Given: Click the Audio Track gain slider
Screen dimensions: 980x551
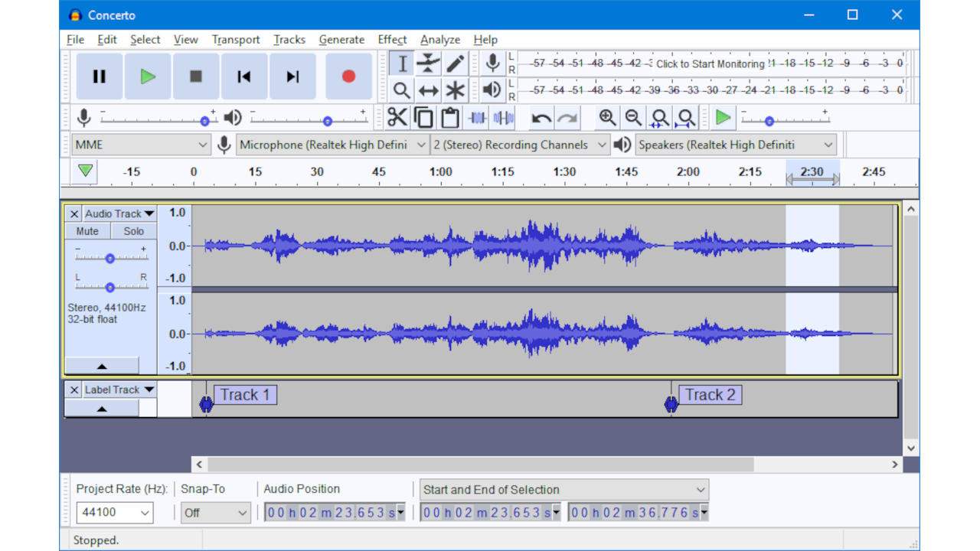Looking at the screenshot, I should [x=110, y=259].
